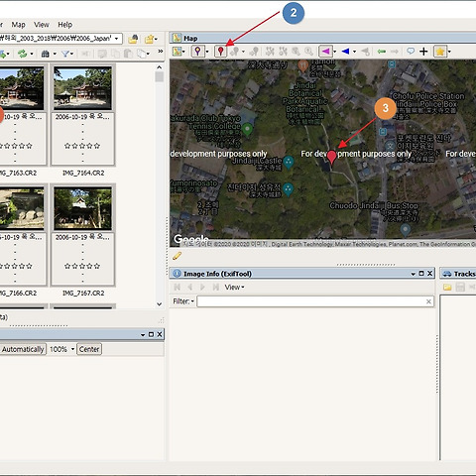Image resolution: width=476 pixels, height=476 pixels.
Task: Open the refresh options dropdown arrow
Action: pos(32,54)
